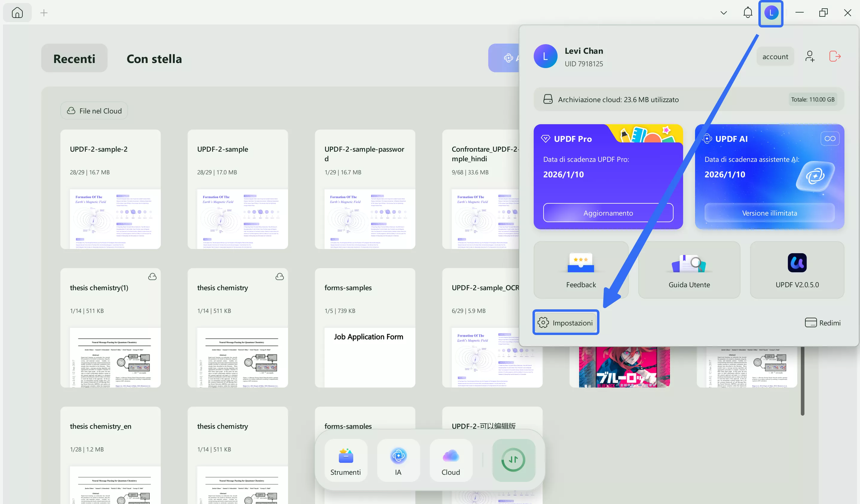This screenshot has width=860, height=504.
Task: Click the Aggiornamento button
Action: (x=608, y=213)
